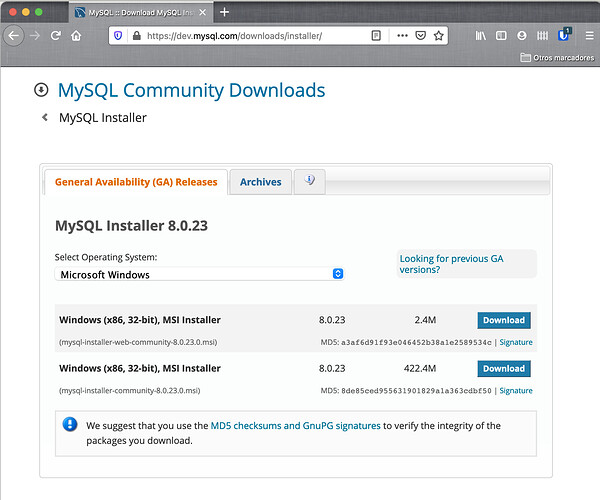The width and height of the screenshot is (600, 500).
Task: Open the information icon tab
Action: click(x=310, y=182)
